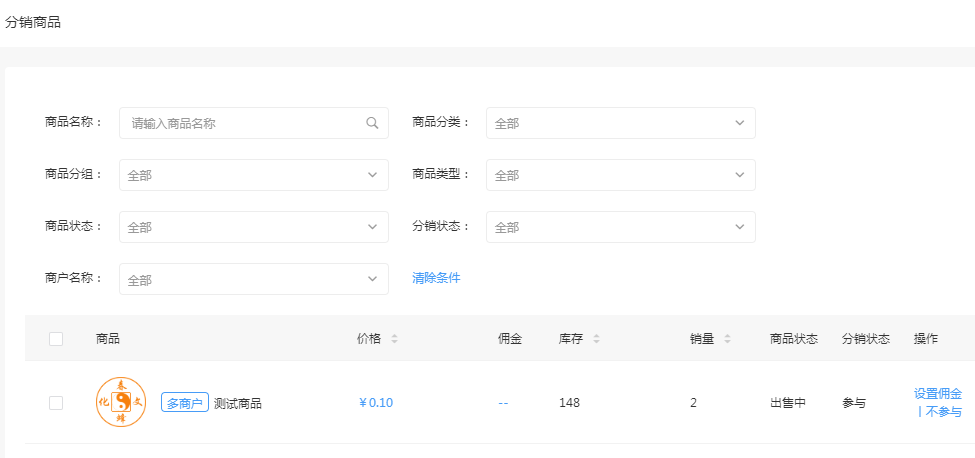Toggle the select-all checkbox in table header

(56, 339)
